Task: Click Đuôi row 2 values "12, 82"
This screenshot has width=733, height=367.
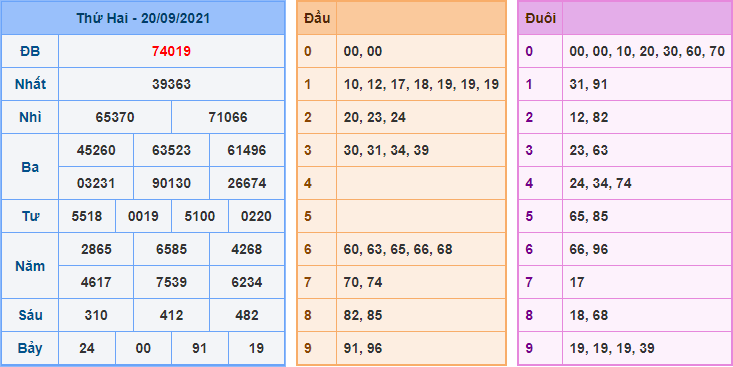Action: click(589, 117)
